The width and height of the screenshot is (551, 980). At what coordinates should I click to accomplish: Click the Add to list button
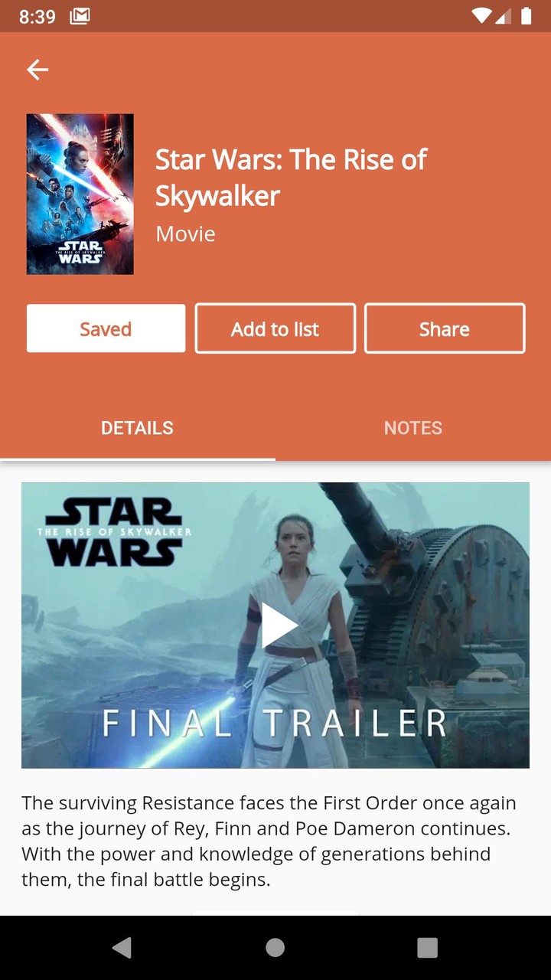(x=275, y=328)
